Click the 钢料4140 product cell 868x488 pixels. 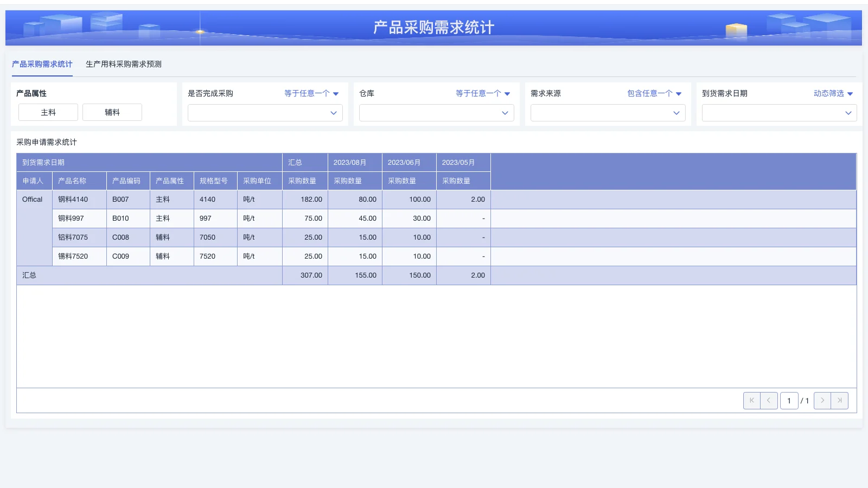pyautogui.click(x=79, y=199)
